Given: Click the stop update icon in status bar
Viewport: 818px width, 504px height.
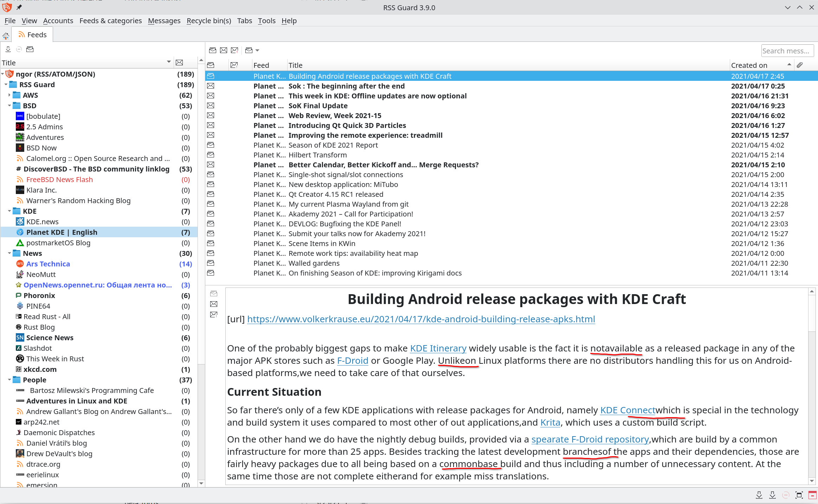Looking at the screenshot, I should (x=786, y=495).
